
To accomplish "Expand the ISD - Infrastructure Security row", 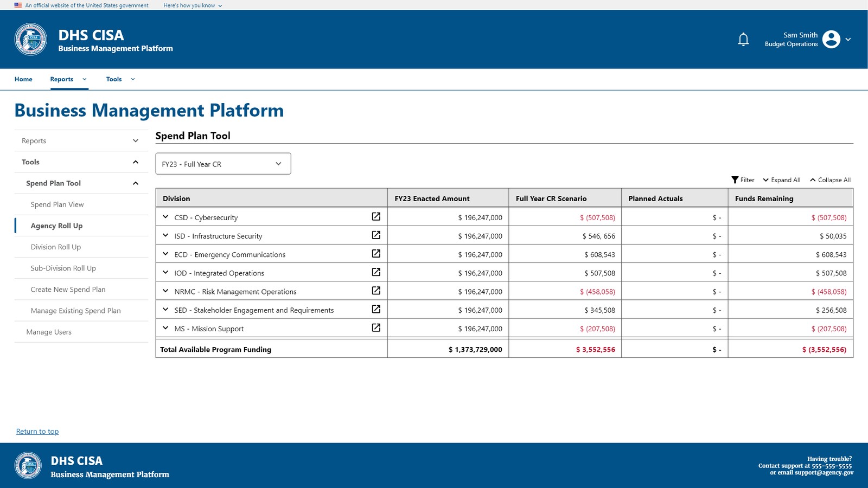I will pyautogui.click(x=165, y=235).
